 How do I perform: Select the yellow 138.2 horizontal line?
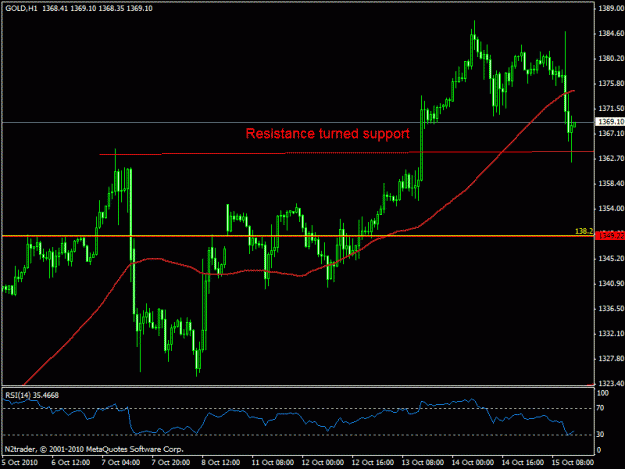point(297,236)
